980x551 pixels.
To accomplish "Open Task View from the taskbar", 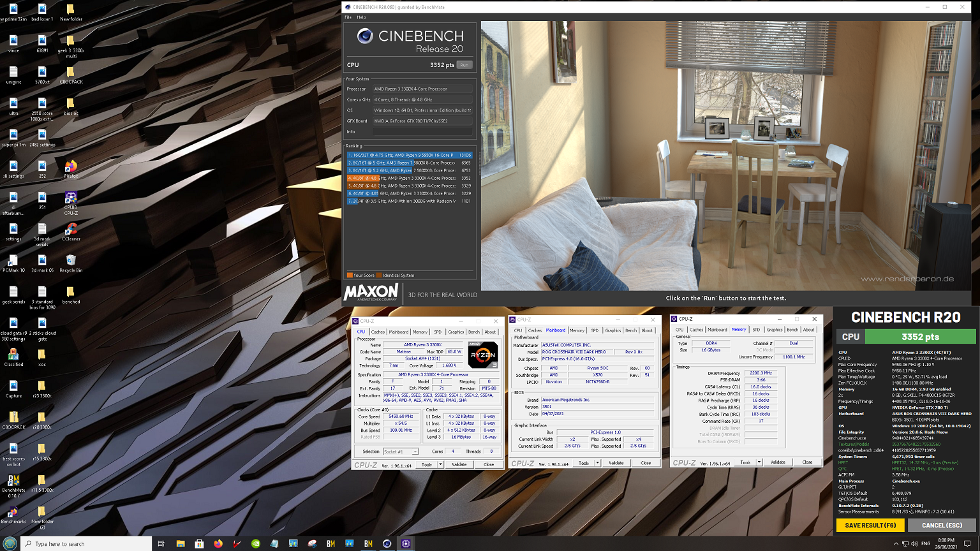I will 161,543.
